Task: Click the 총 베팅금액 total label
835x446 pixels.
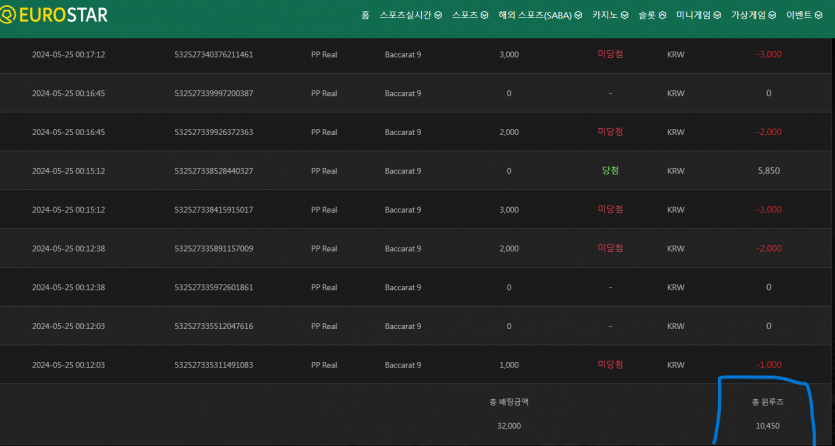Action: click(509, 402)
